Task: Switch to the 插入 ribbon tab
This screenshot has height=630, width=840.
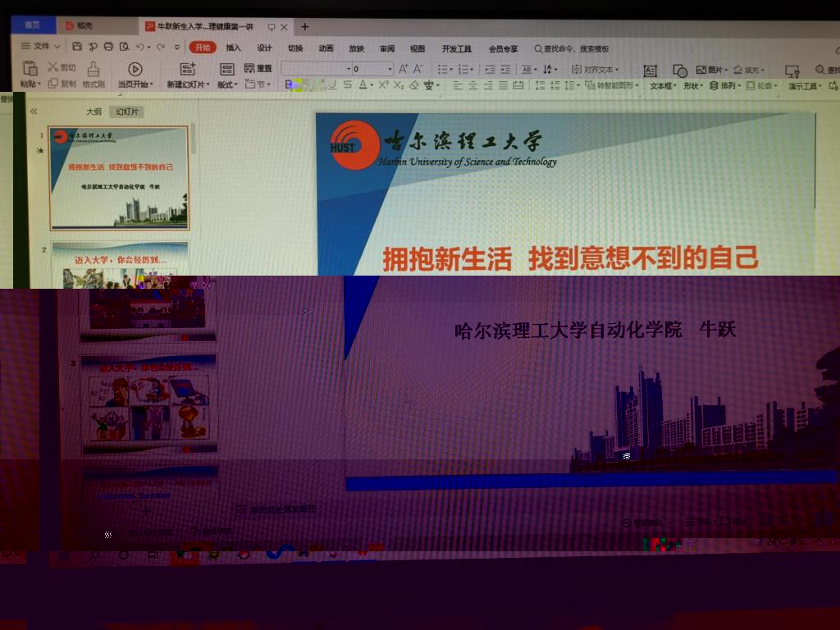Action: point(233,48)
